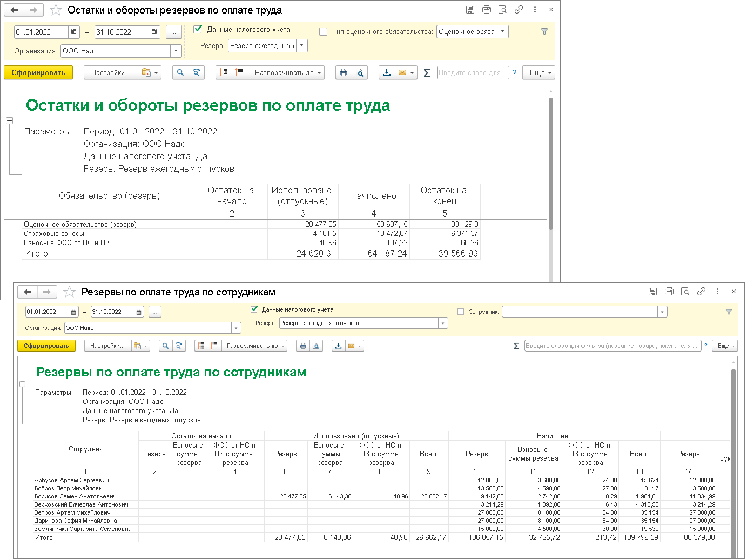Enable 'Тип оценочного обязательства' checkbox
The height and width of the screenshot is (560, 747).
click(x=323, y=31)
